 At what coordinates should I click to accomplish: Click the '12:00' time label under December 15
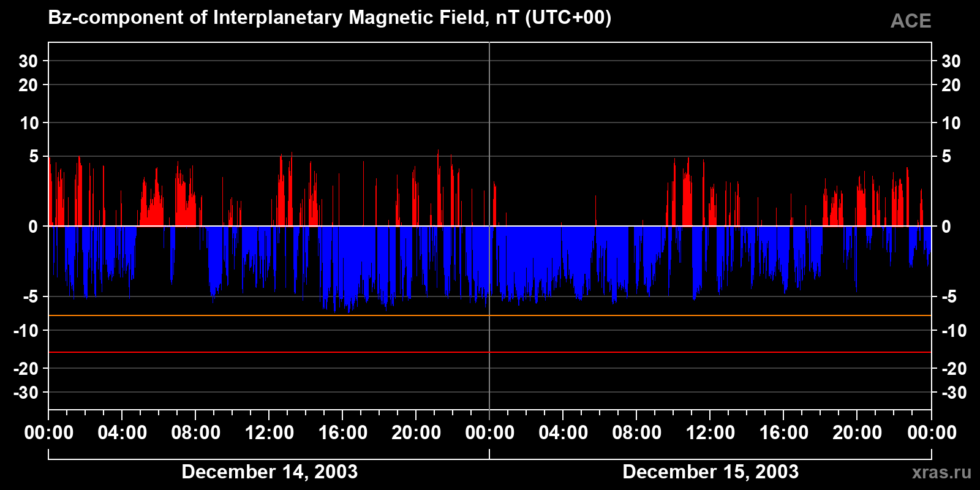[x=710, y=433]
